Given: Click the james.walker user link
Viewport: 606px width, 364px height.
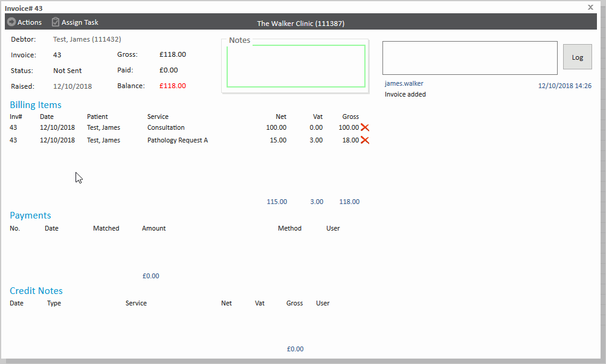Looking at the screenshot, I should 404,83.
